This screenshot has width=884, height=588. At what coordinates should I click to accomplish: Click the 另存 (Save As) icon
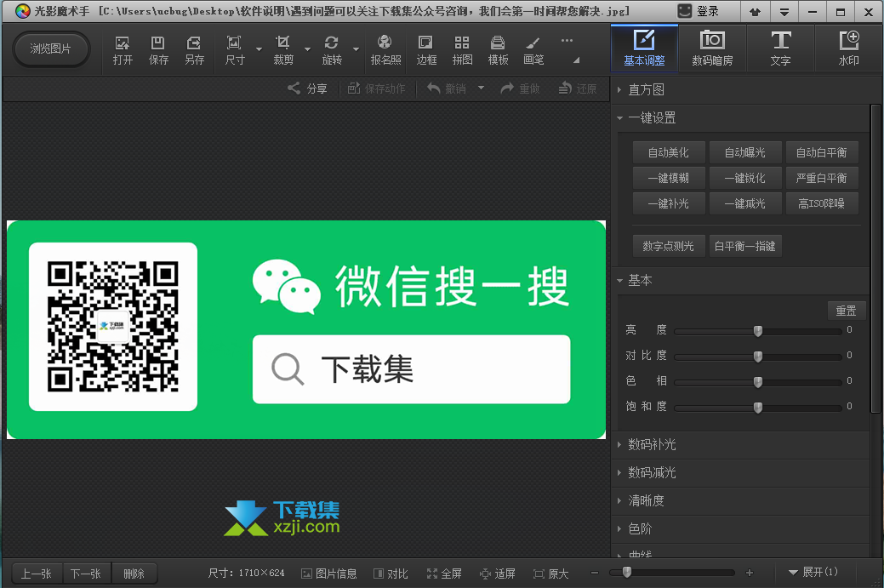[x=194, y=51]
